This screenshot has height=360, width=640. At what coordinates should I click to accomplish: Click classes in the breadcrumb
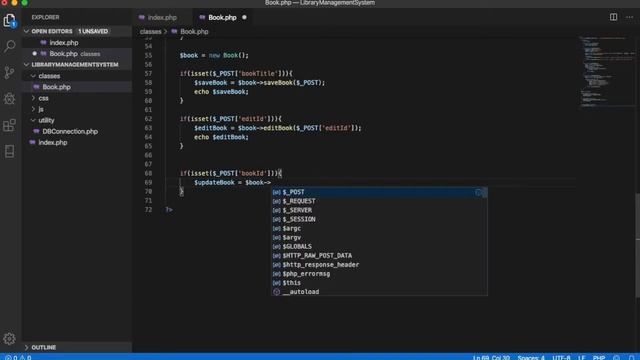[150, 31]
